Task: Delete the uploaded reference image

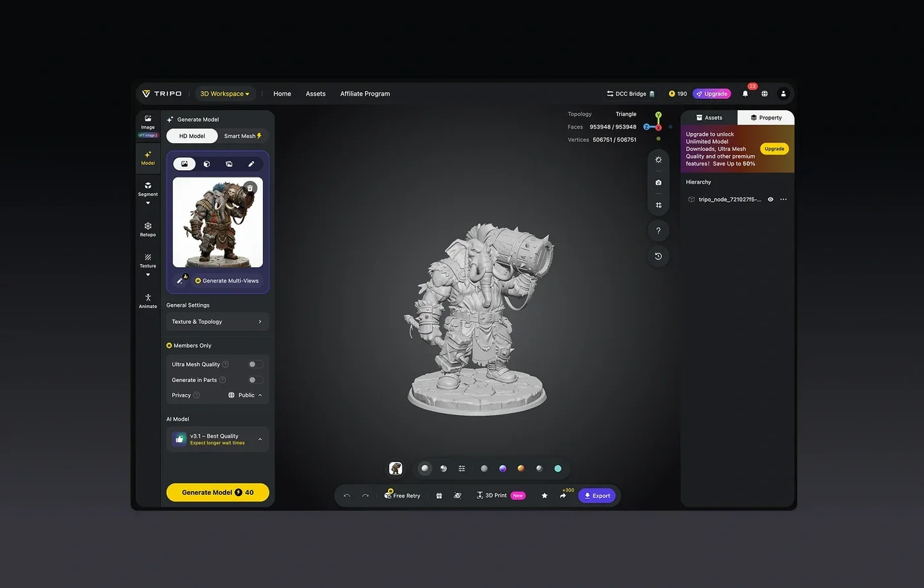Action: click(249, 188)
